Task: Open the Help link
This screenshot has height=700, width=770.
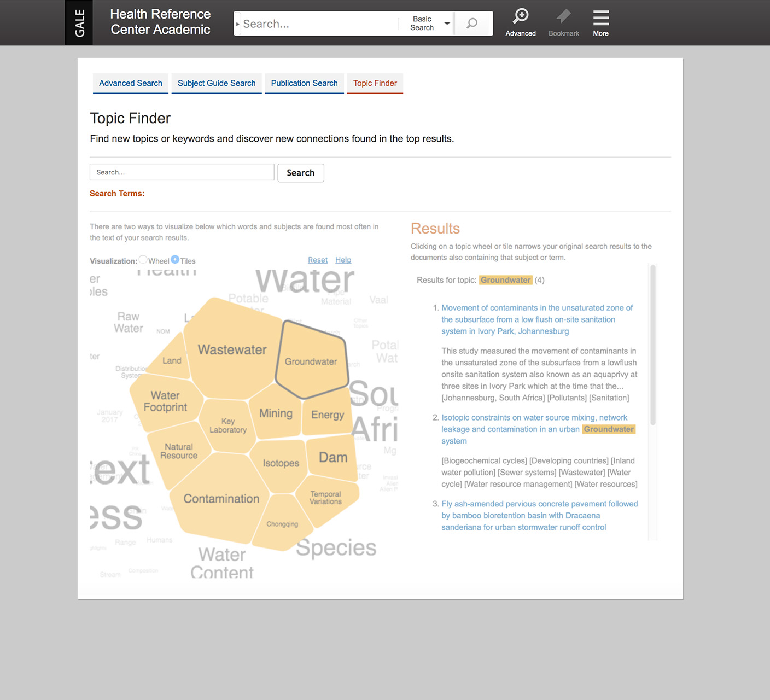Action: [343, 260]
